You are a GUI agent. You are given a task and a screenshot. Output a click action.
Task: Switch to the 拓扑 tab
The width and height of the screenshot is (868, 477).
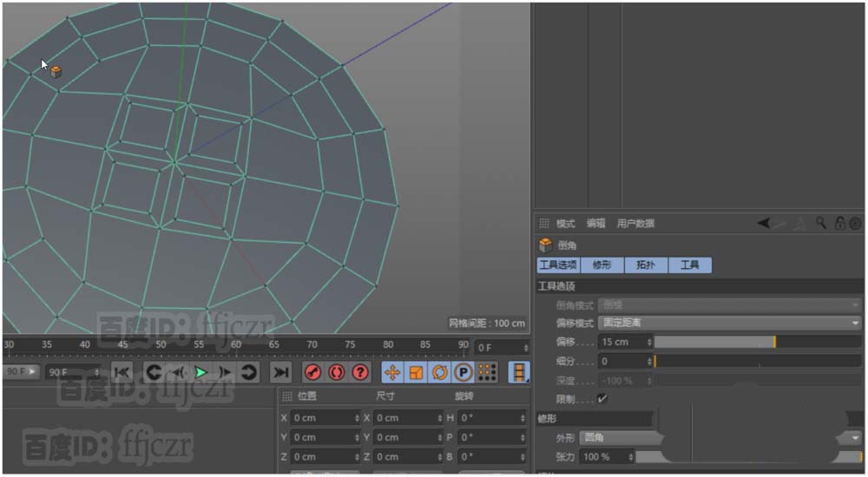coord(646,265)
